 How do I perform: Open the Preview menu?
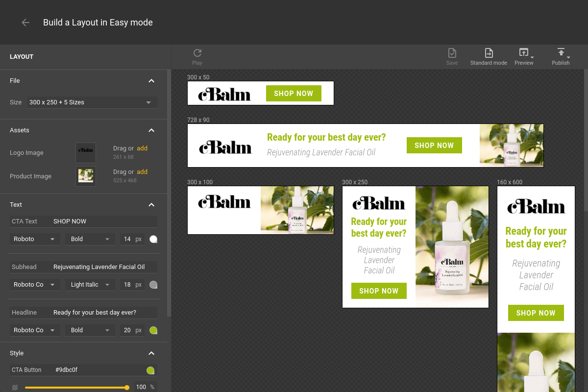(524, 57)
